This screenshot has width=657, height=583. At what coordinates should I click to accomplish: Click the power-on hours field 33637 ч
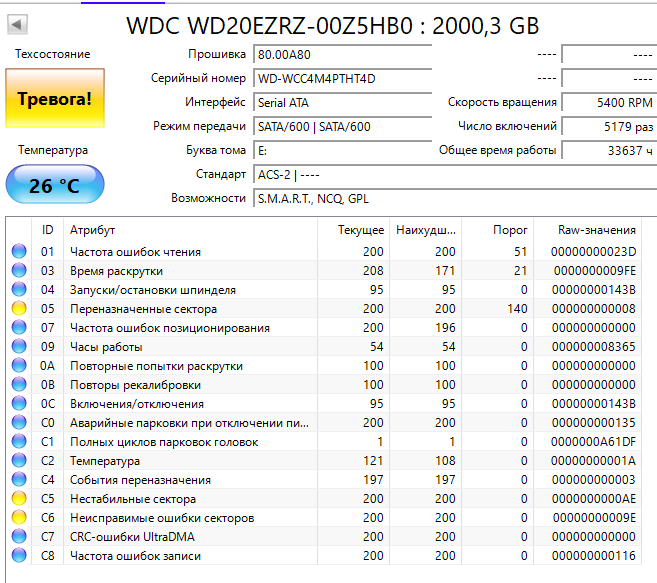click(x=609, y=150)
